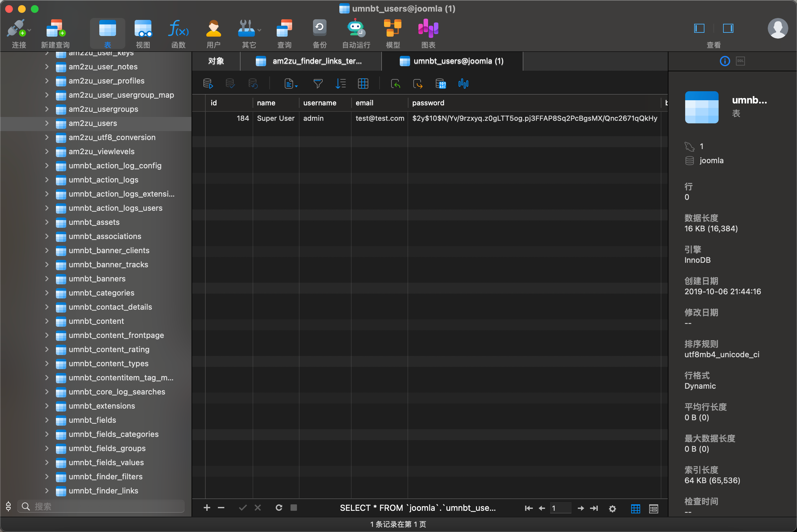Viewport: 797px width, 532px height.
Task: Click the username column header
Action: (x=325, y=103)
